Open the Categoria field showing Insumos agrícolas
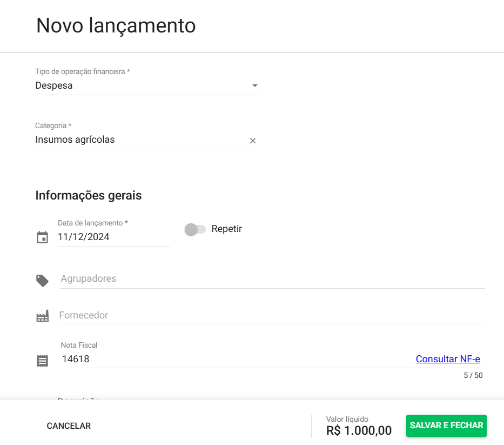 pyautogui.click(x=135, y=140)
